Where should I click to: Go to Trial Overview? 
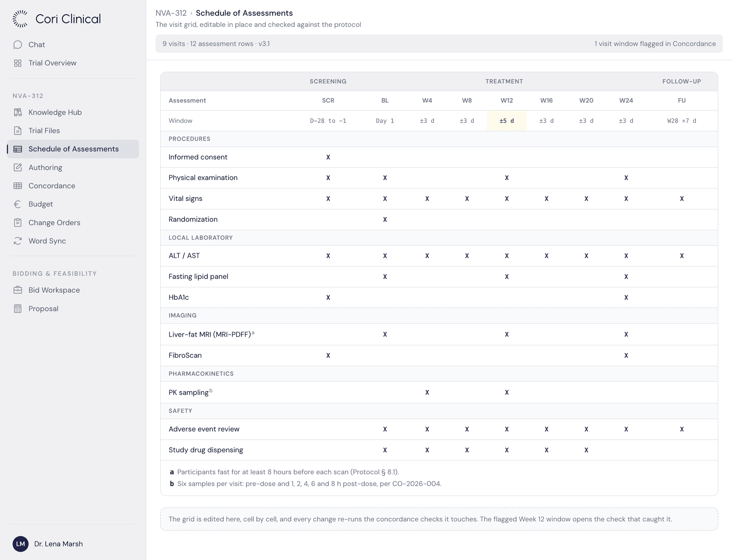tap(73, 63)
